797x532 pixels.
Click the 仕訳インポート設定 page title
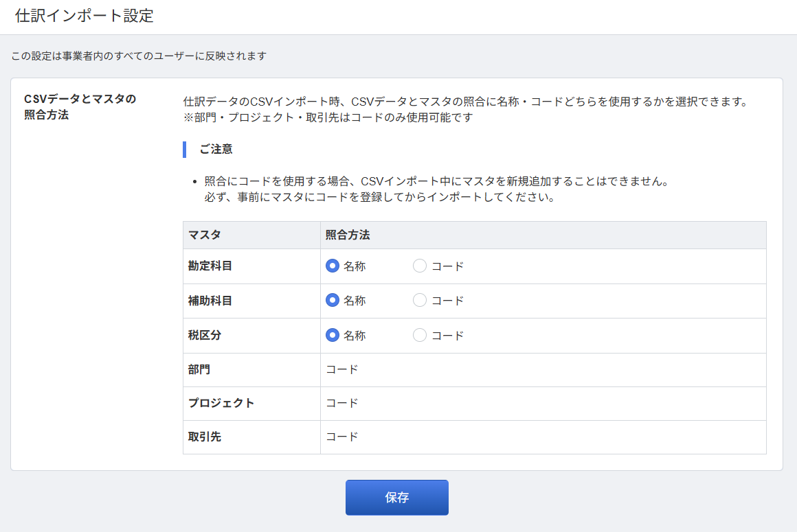[85, 16]
